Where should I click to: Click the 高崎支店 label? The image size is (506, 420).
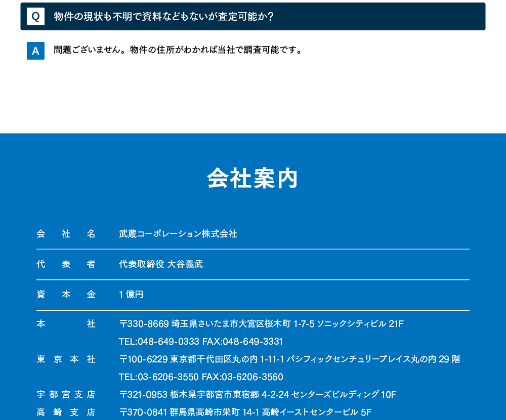pos(66,412)
